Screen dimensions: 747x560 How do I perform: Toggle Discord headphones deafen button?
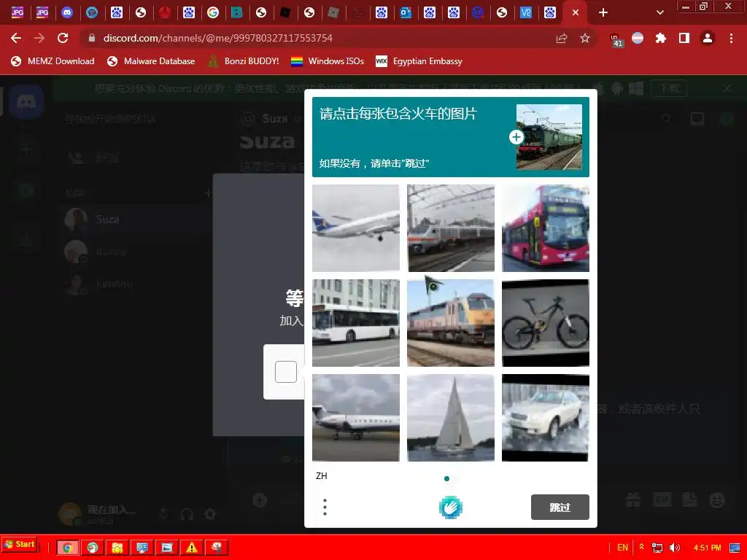click(x=187, y=514)
